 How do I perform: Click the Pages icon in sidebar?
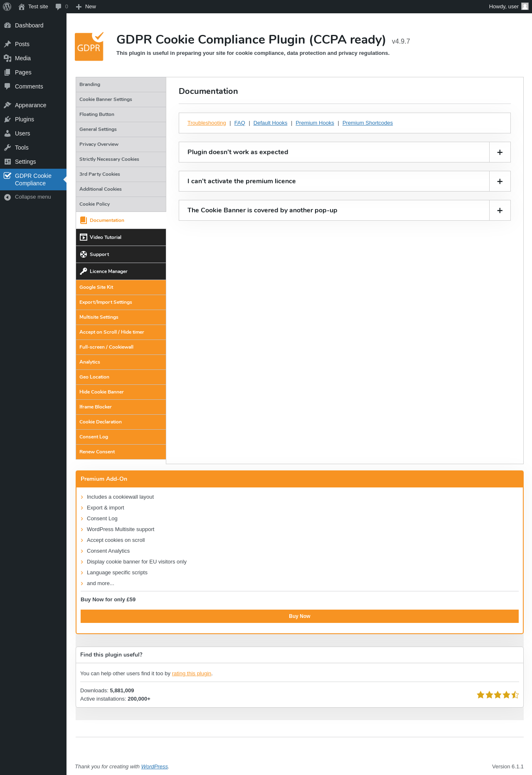pyautogui.click(x=7, y=72)
